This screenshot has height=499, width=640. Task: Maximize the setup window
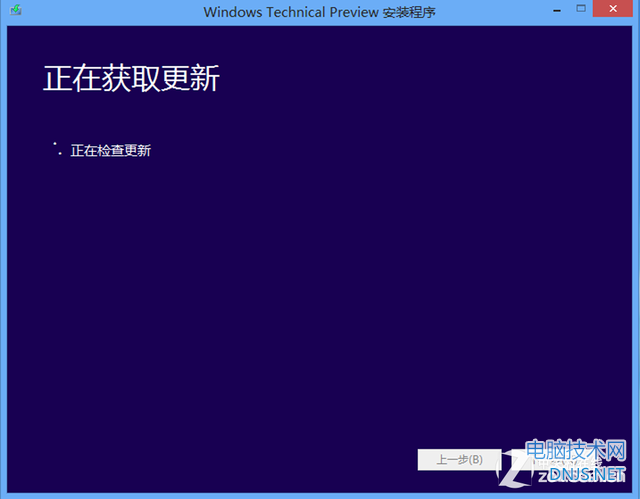coord(581,9)
